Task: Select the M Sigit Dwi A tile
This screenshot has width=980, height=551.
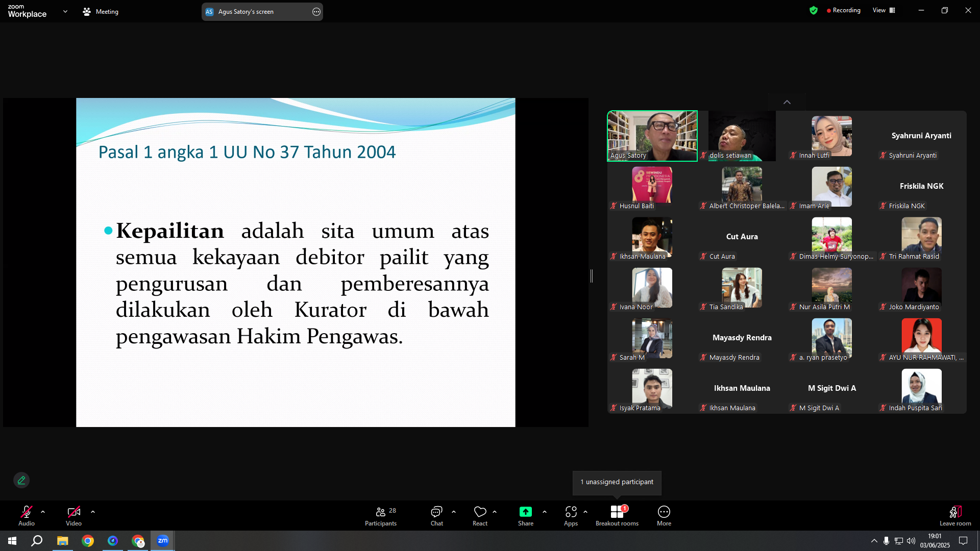Action: [832, 388]
